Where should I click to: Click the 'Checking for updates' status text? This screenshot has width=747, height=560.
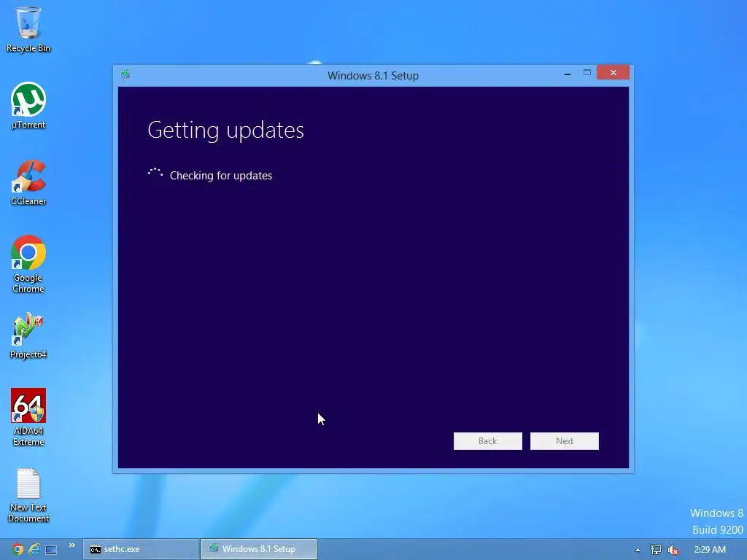(x=220, y=176)
